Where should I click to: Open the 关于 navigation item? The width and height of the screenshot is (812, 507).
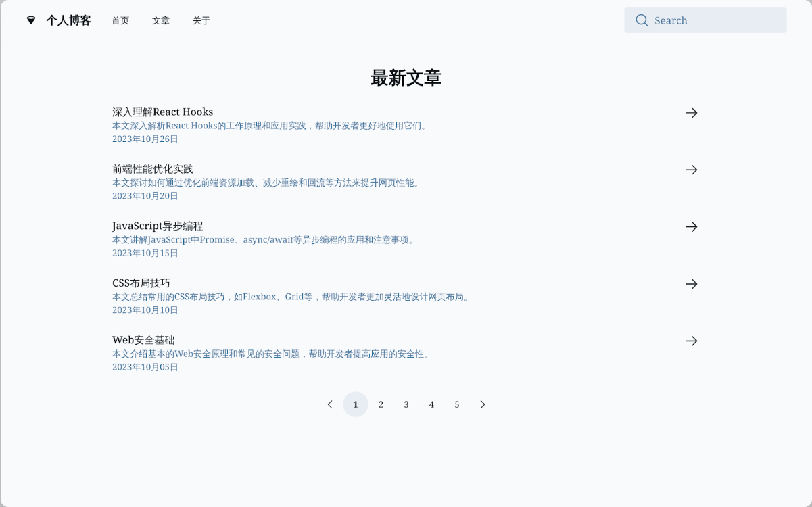coord(201,21)
